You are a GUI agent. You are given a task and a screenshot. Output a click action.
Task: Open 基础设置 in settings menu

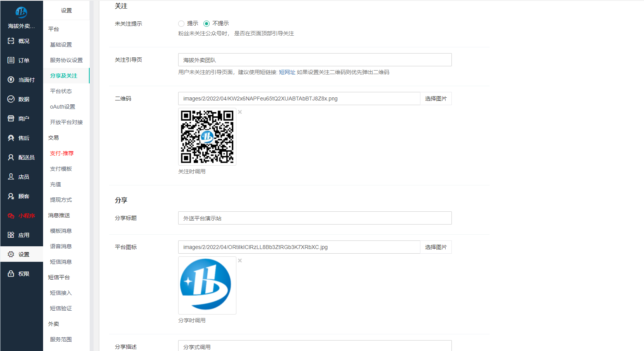click(61, 45)
